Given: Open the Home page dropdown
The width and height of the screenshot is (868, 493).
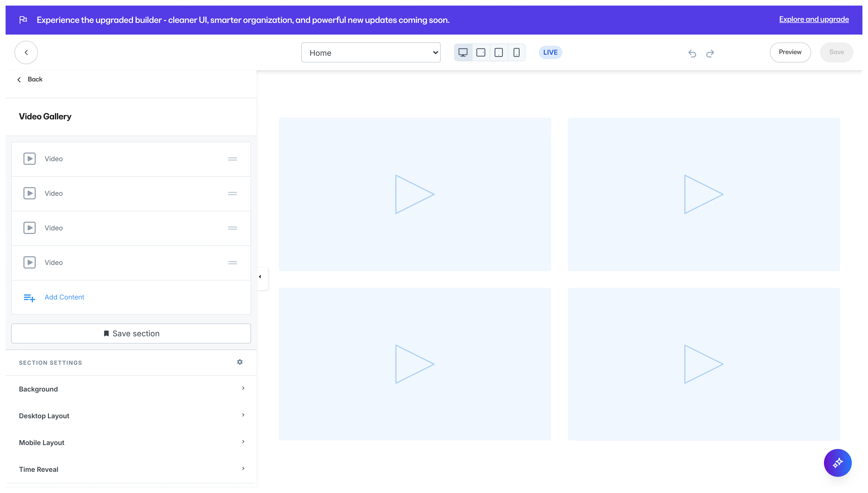Looking at the screenshot, I should click(x=370, y=52).
